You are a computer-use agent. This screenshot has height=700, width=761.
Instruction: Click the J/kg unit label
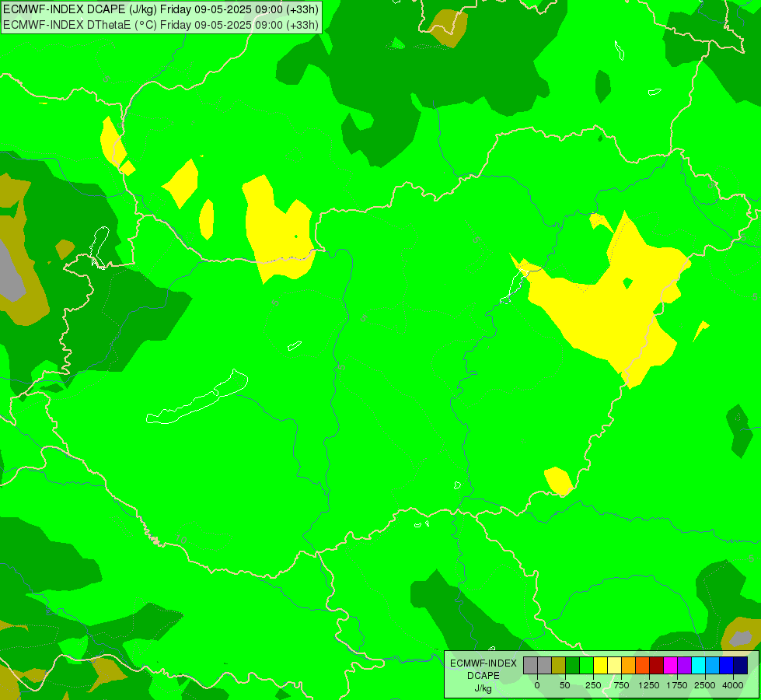(483, 688)
